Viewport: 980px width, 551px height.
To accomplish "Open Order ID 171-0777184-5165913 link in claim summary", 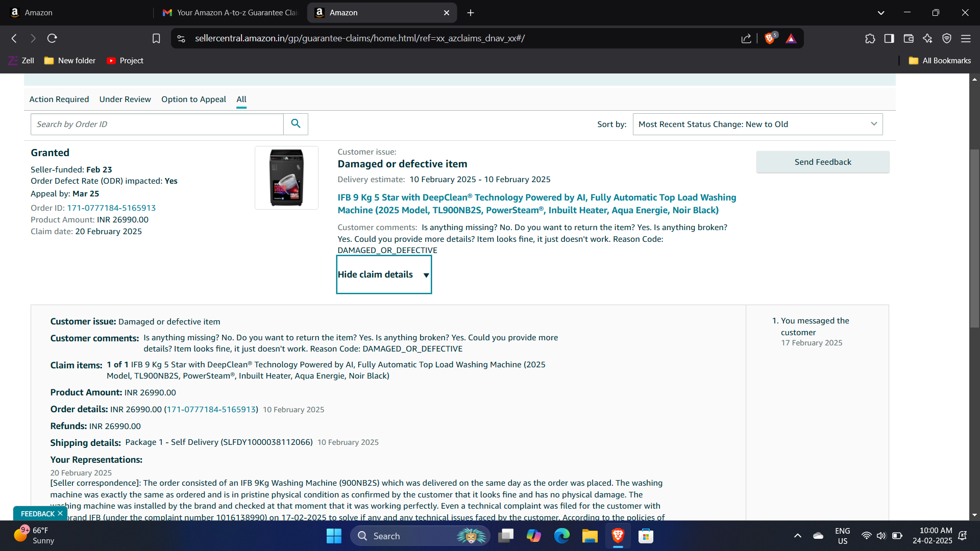I will point(111,208).
